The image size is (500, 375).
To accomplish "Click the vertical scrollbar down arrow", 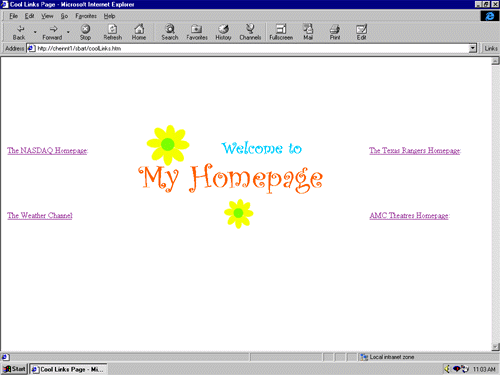I will [x=495, y=347].
